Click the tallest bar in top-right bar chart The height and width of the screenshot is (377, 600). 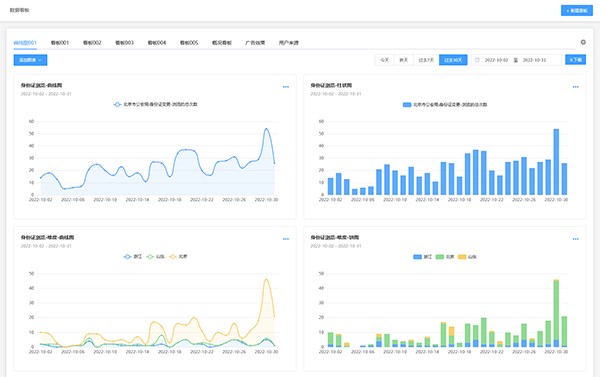(556, 162)
